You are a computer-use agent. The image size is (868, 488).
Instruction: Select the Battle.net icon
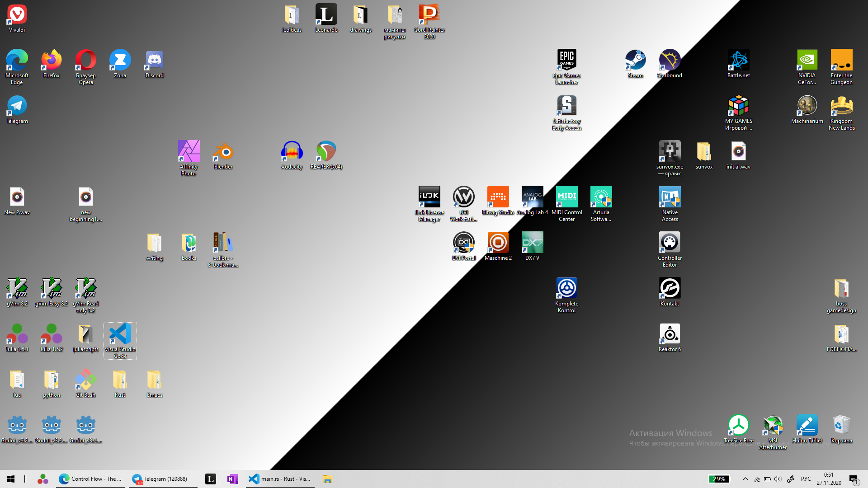pos(739,64)
